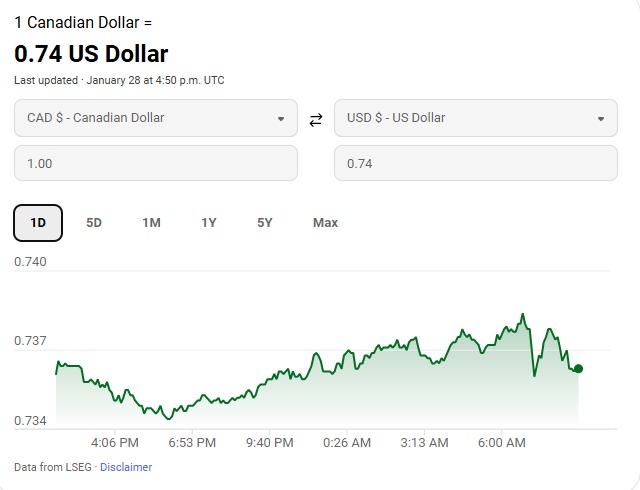
Task: Click the 0.737 y-axis label
Action: [x=30, y=341]
